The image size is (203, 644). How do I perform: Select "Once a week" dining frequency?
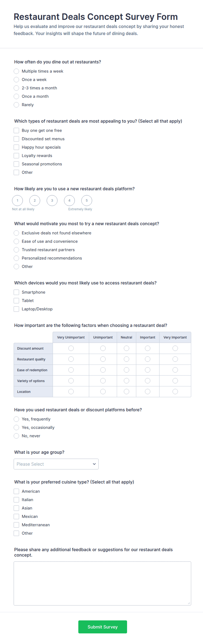click(16, 79)
